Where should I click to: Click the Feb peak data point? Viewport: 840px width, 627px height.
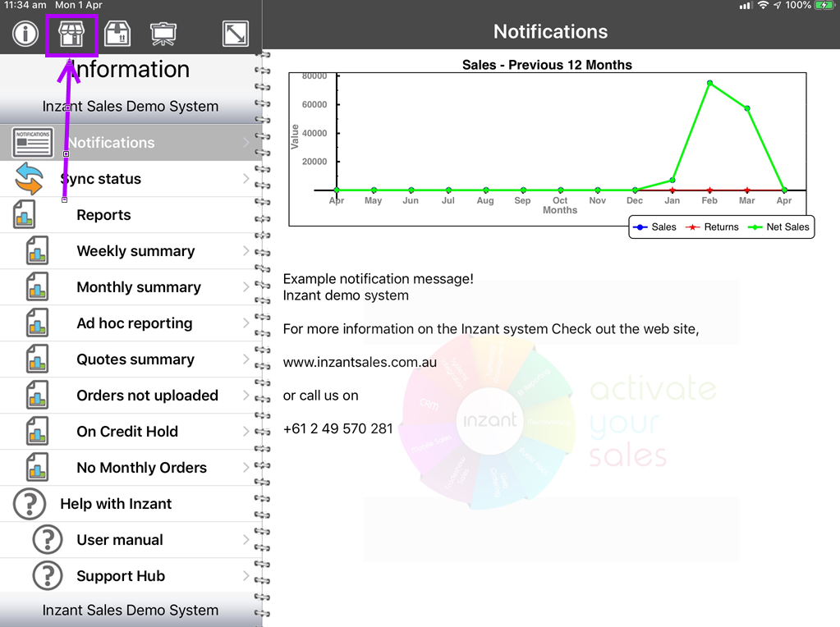[x=709, y=83]
